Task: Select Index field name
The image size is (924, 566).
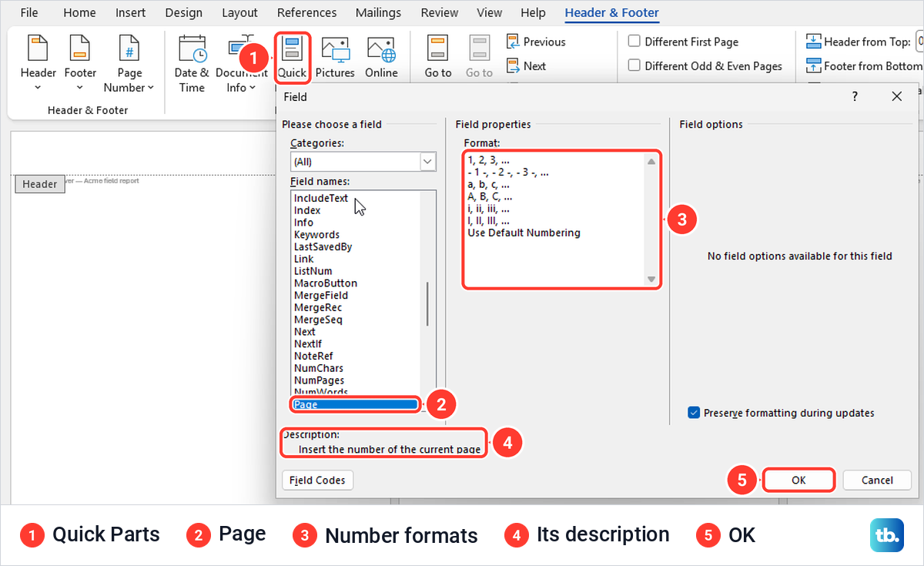Action: (307, 210)
